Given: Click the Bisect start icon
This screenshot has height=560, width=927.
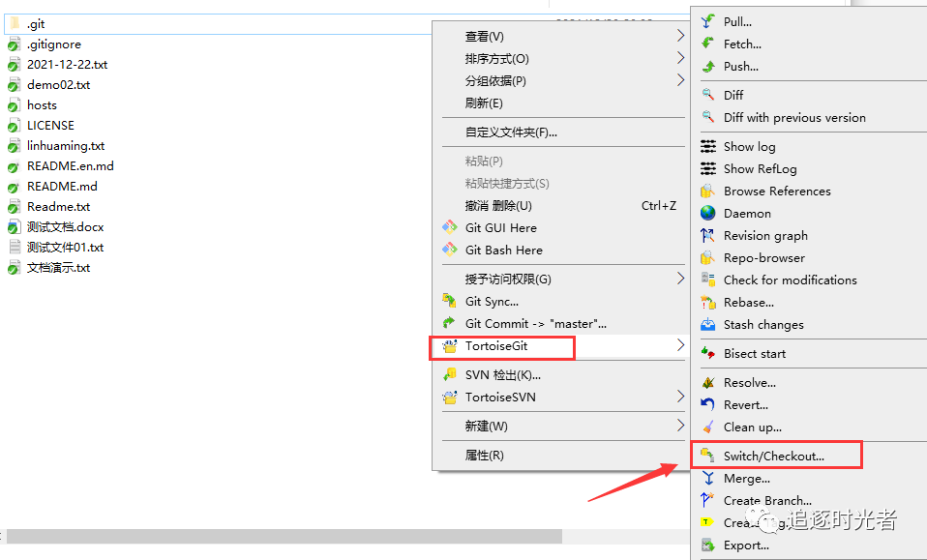Looking at the screenshot, I should pos(707,353).
